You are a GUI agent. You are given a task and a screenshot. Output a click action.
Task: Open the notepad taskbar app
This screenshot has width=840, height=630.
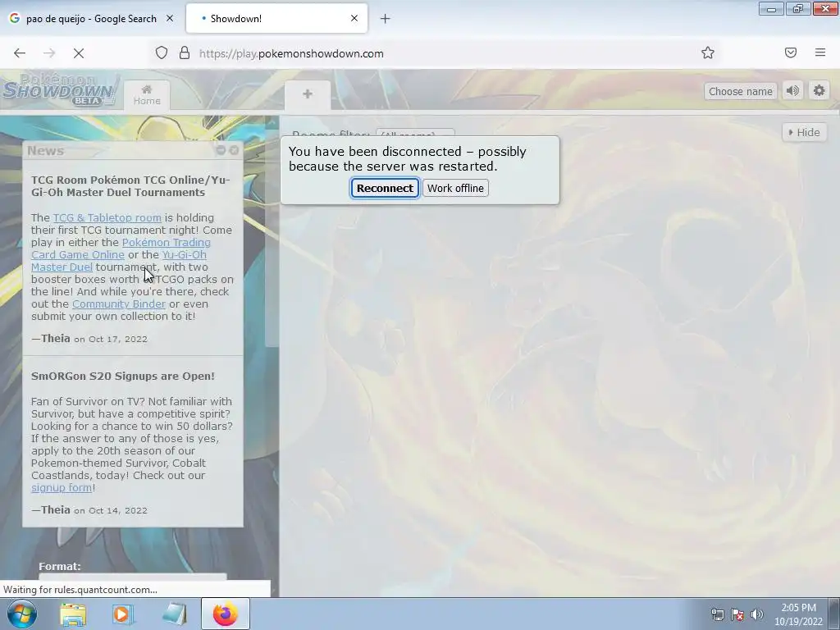pyautogui.click(x=175, y=614)
